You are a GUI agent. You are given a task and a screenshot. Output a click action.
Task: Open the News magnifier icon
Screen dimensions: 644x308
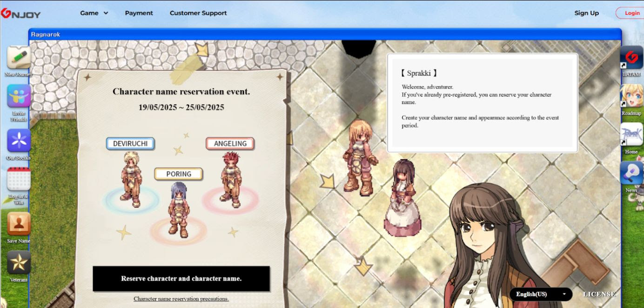(631, 174)
